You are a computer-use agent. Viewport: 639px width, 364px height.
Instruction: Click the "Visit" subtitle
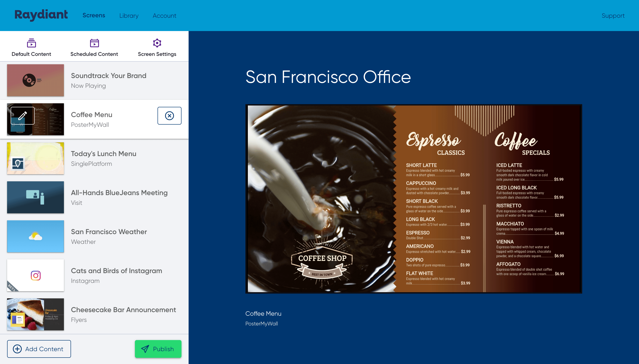[76, 203]
